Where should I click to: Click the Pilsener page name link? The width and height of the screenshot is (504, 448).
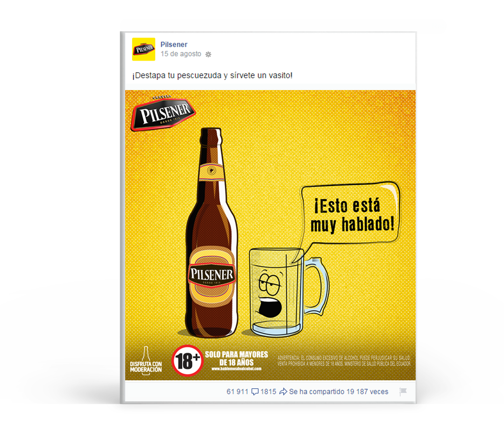pos(174,44)
